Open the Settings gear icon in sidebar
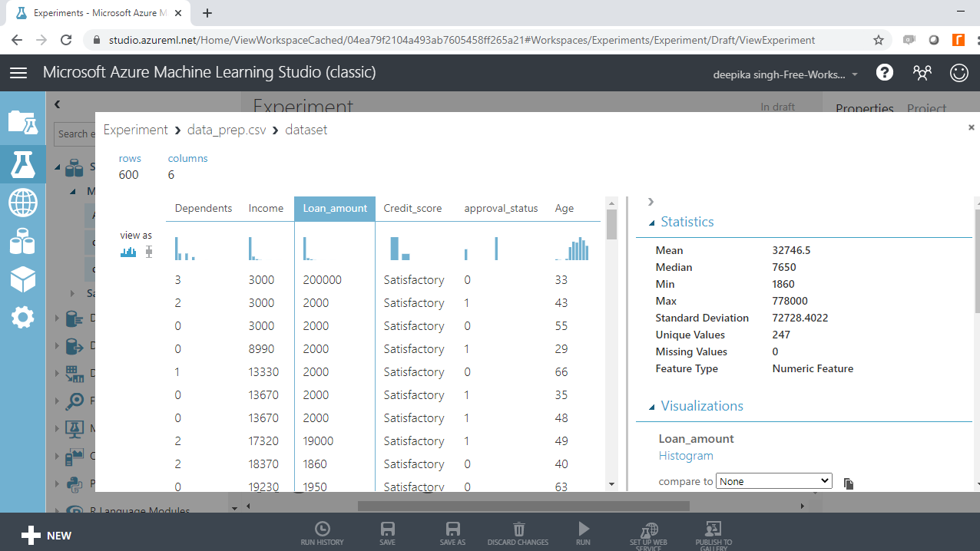Image resolution: width=980 pixels, height=551 pixels. click(22, 317)
